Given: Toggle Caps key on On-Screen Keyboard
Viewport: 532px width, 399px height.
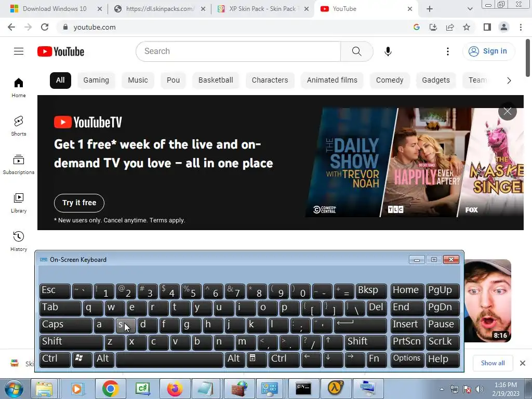Looking at the screenshot, I should click(x=65, y=325).
